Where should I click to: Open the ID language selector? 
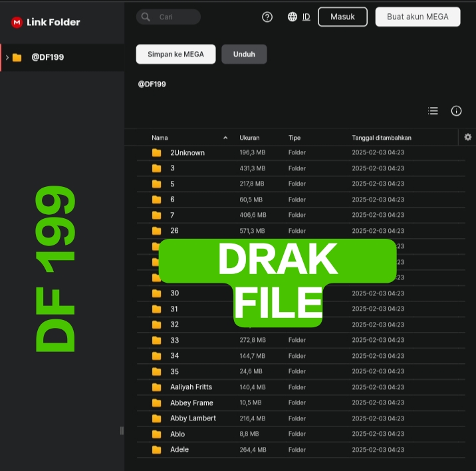306,17
